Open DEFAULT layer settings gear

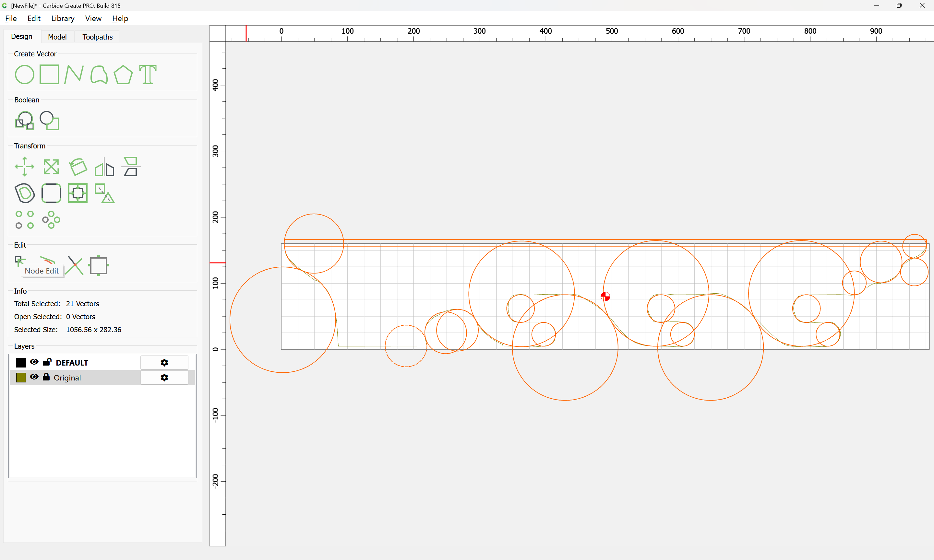point(164,363)
